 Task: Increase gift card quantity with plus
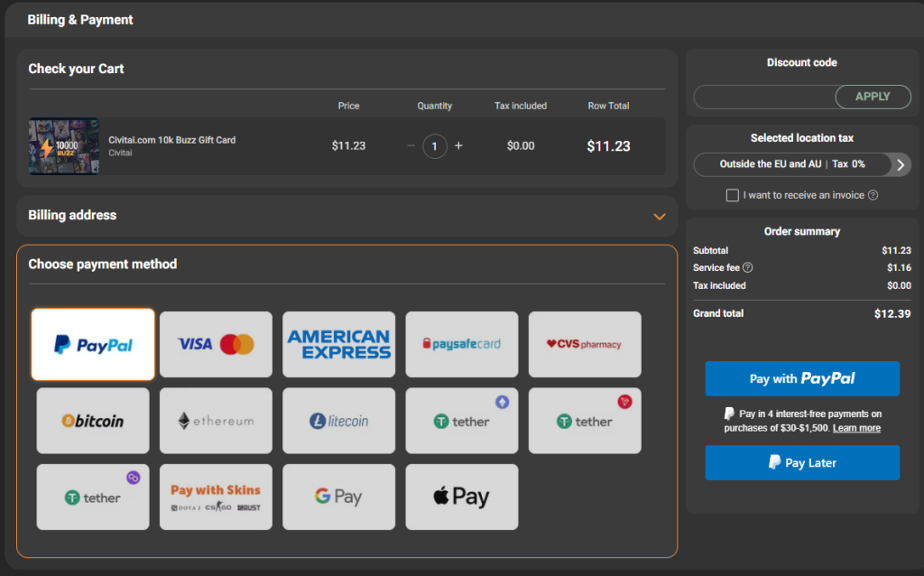(458, 145)
